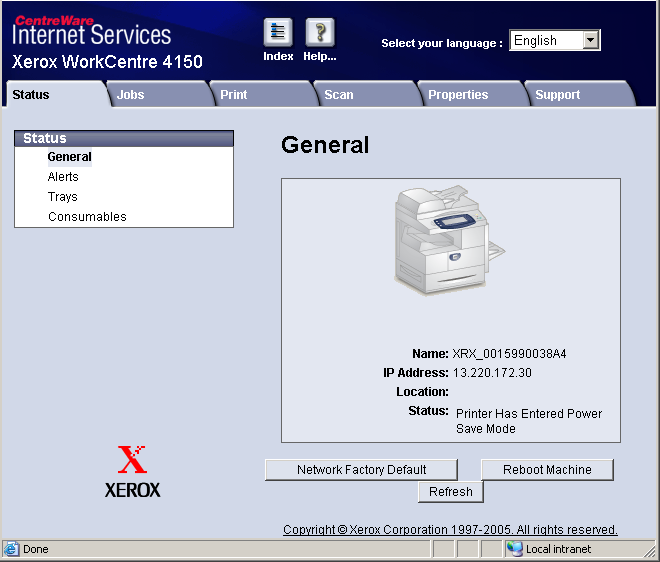660x562 pixels.
Task: Select General in the Status menu
Action: point(69,157)
